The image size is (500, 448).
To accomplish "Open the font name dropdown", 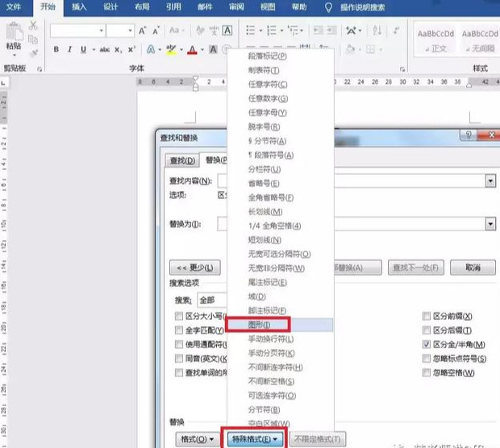I will [x=101, y=31].
